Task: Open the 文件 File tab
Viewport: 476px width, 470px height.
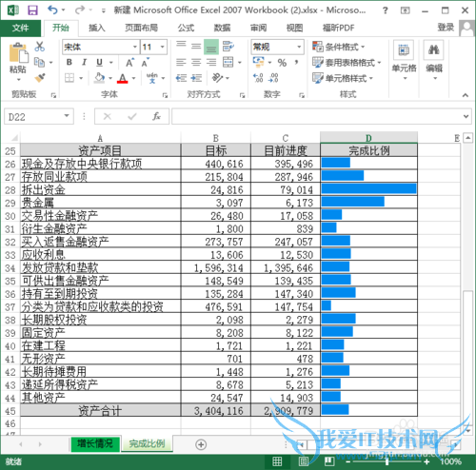Action: pyautogui.click(x=20, y=28)
